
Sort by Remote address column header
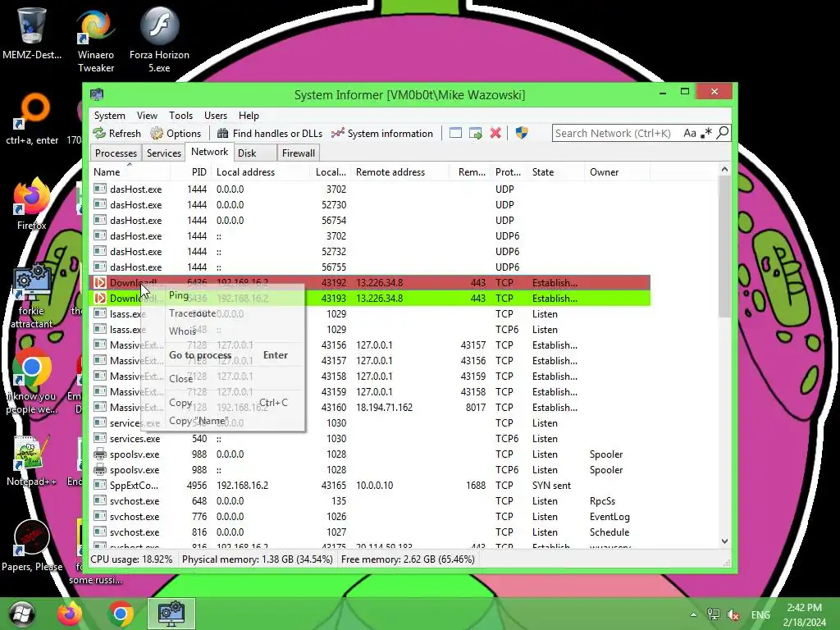(399, 172)
